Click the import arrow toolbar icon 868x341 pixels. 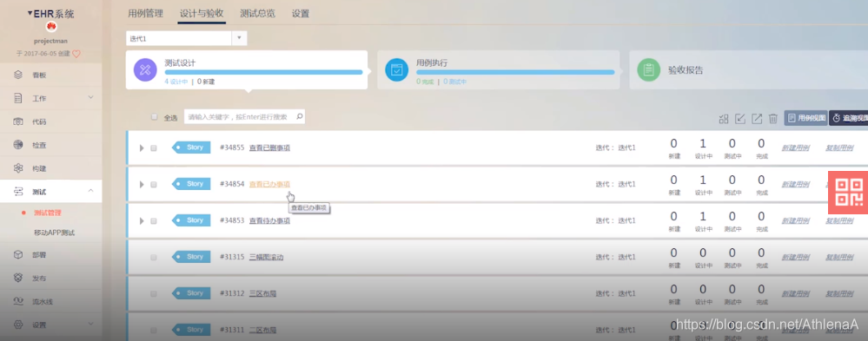coord(739,118)
